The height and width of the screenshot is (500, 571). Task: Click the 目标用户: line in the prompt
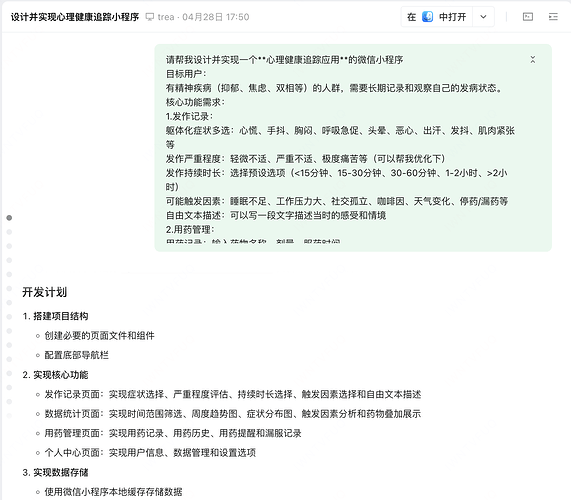click(x=186, y=74)
